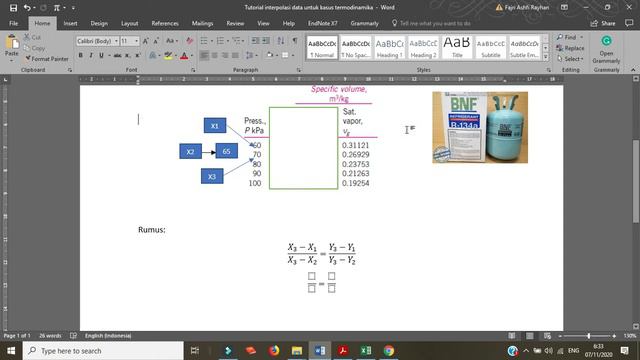Apply strikethrough formatting
The image size is (640, 360).
118,55
